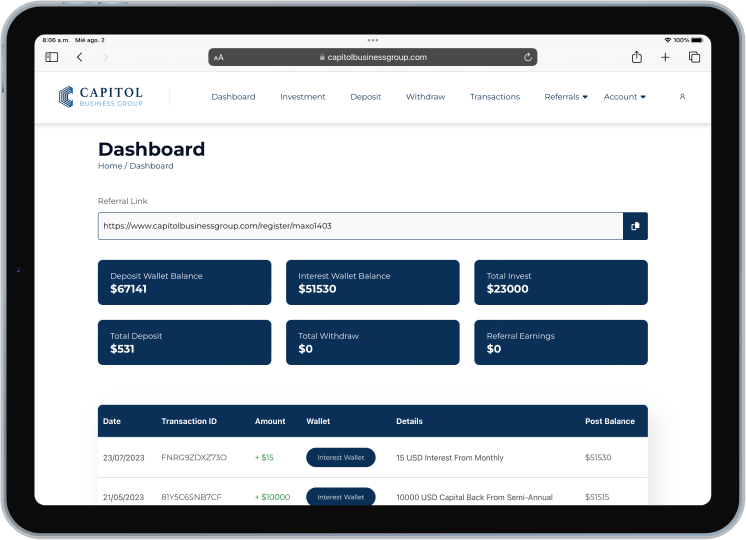
Task: Click the + $15 amount
Action: pos(265,457)
